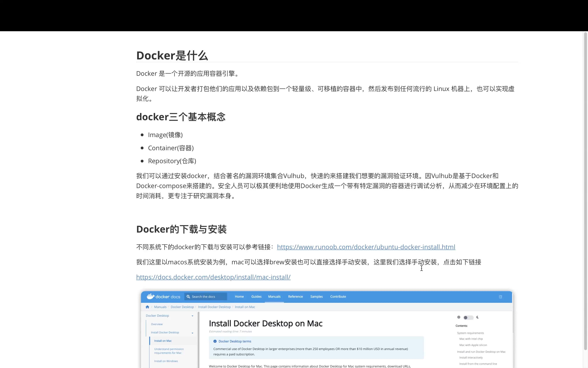
Task: Open Understand permission requirements for Mac
Action: pyautogui.click(x=169, y=351)
